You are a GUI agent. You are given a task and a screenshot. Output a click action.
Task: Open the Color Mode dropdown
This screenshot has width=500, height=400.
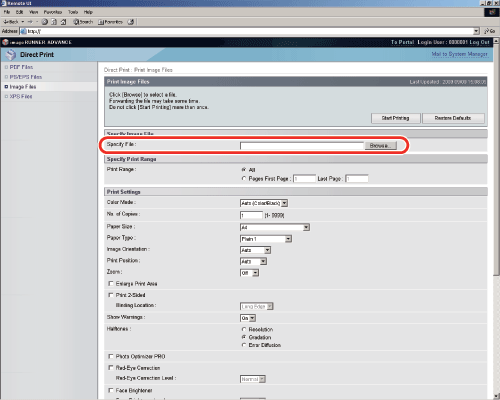pyautogui.click(x=264, y=203)
